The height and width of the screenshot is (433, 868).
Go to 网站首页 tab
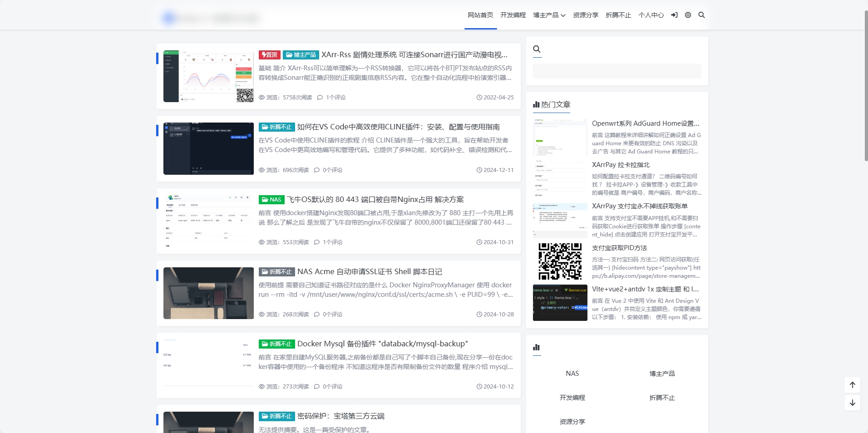pyautogui.click(x=480, y=15)
